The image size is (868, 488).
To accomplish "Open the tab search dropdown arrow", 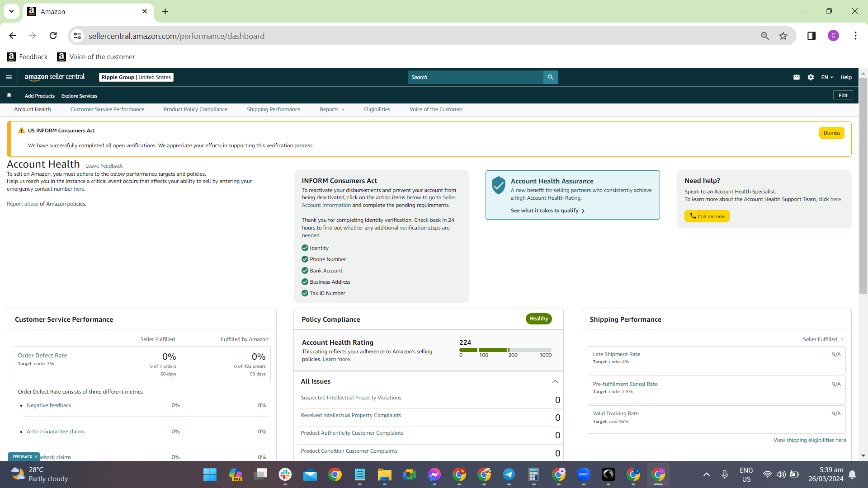I will [x=11, y=11].
